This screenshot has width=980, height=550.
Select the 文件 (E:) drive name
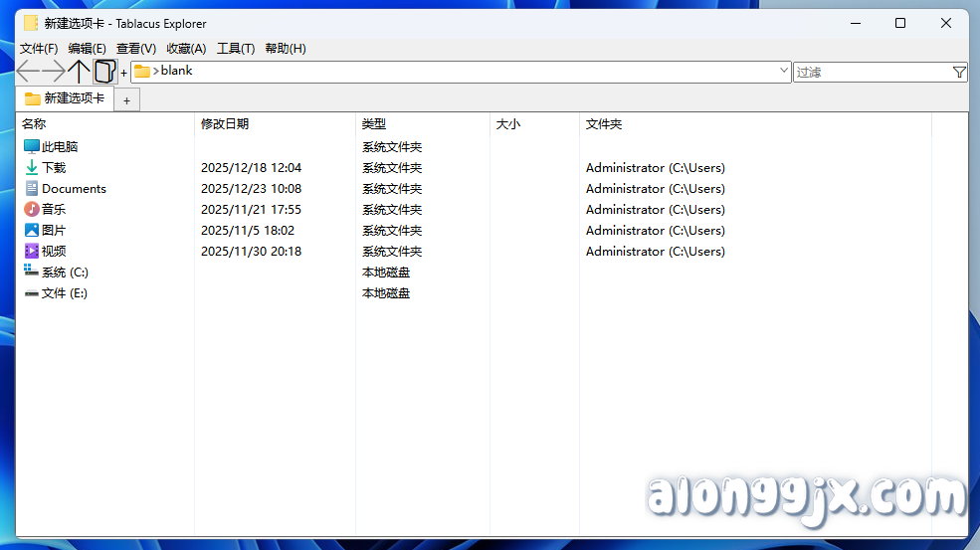pyautogui.click(x=65, y=293)
